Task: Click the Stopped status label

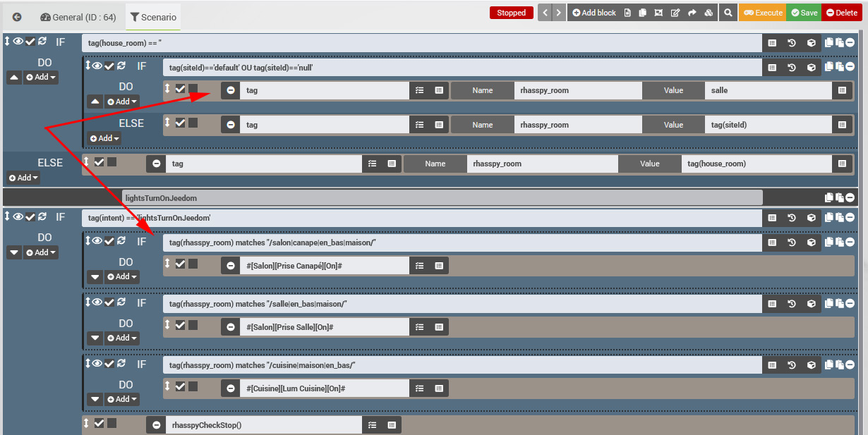Action: click(511, 13)
